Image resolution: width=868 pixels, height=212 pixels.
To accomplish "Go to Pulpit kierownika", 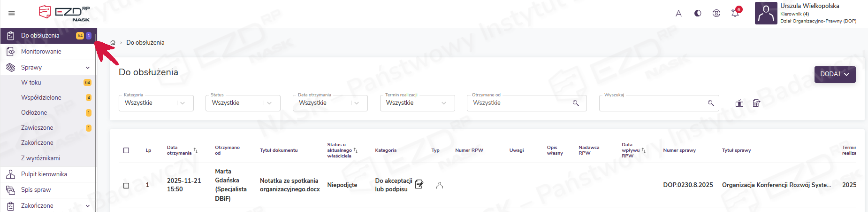I will tap(44, 174).
